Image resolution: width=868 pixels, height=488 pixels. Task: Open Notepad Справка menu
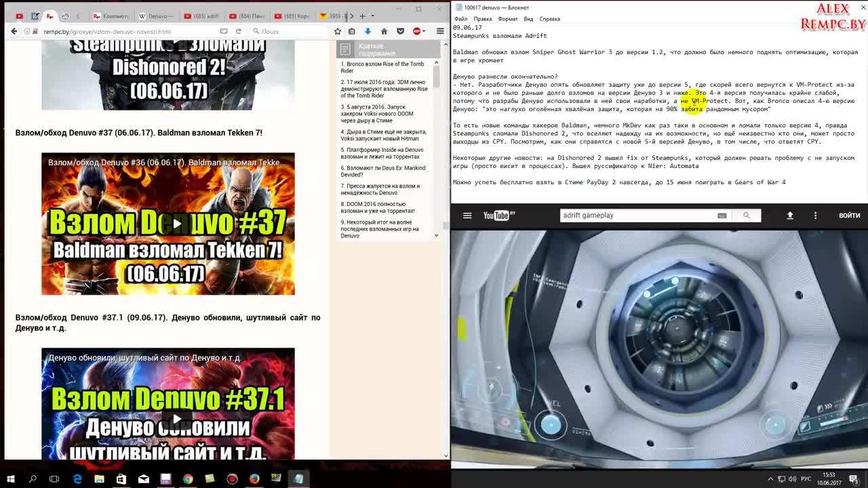tap(550, 19)
